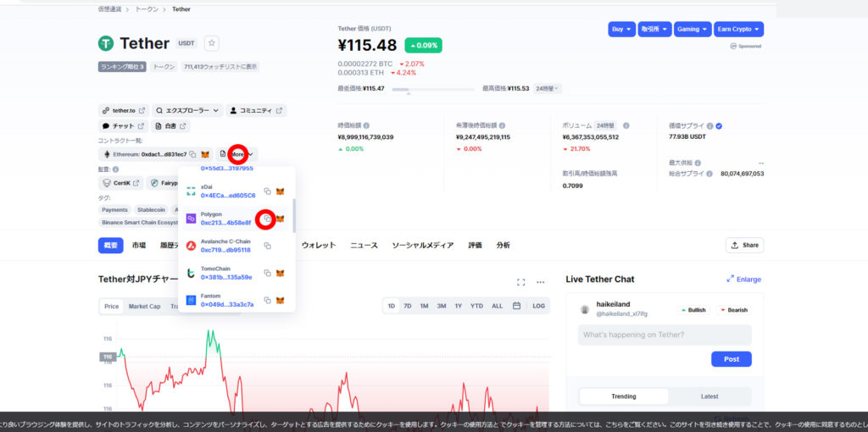Select the Bullish sentiment option
The height and width of the screenshot is (432, 868).
tap(693, 310)
